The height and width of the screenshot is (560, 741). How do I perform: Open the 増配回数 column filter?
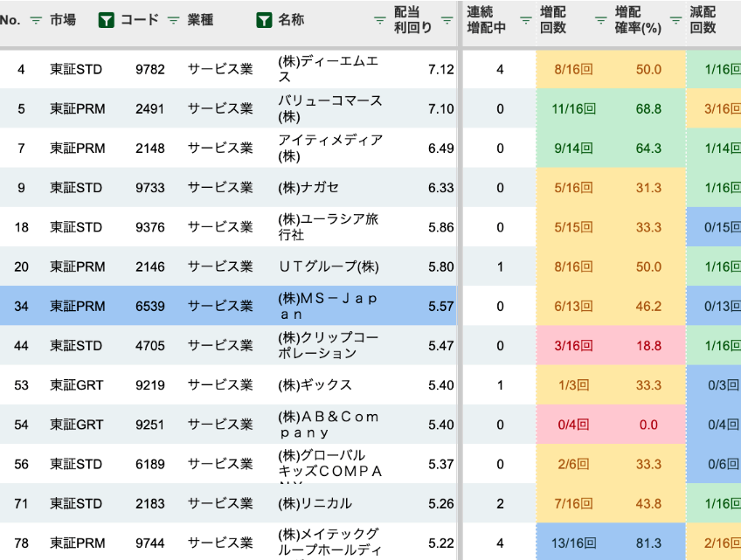(600, 20)
